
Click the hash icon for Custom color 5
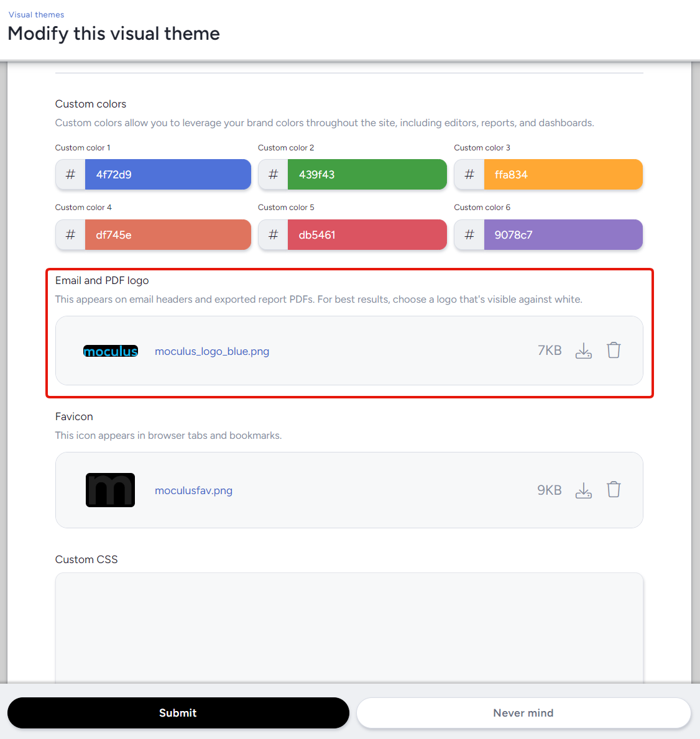point(273,235)
